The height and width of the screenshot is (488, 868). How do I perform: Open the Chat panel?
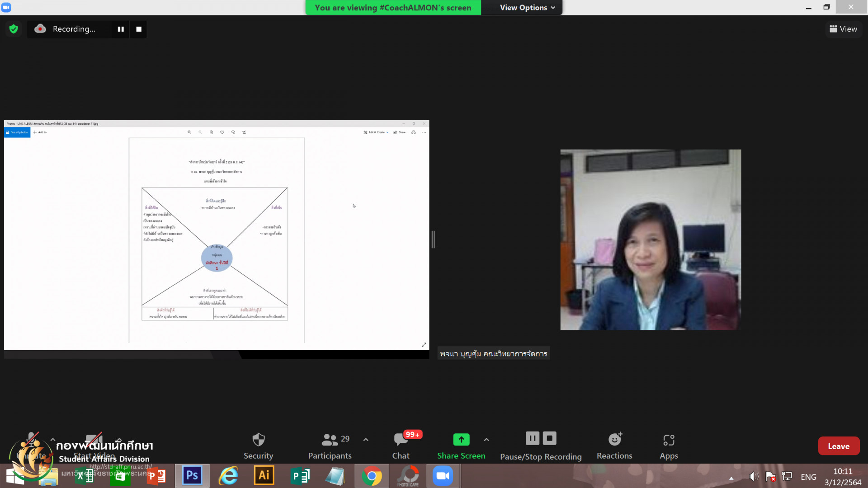point(401,440)
